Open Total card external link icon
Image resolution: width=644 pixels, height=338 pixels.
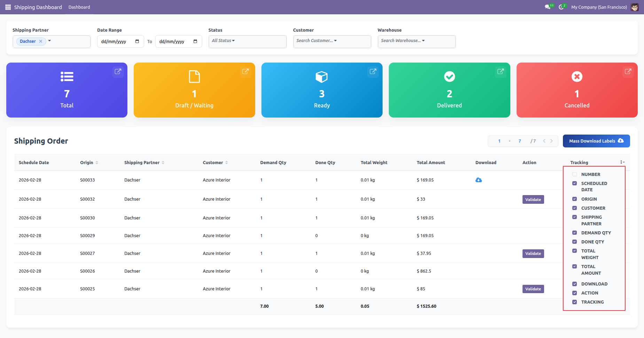(x=118, y=71)
